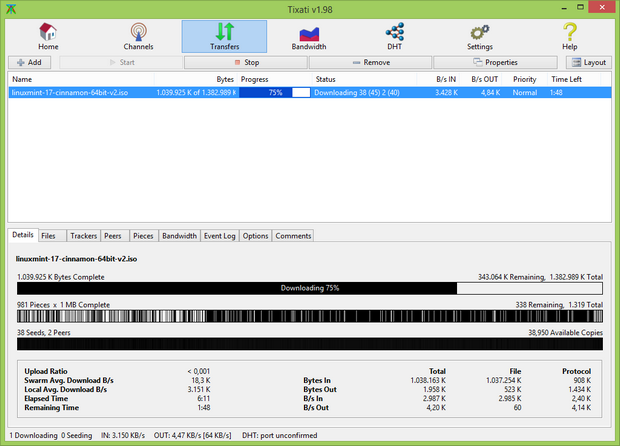Viewport: 620px width, 446px height.
Task: Click 'DHT: port unconfirmed' in status bar
Action: click(280, 435)
